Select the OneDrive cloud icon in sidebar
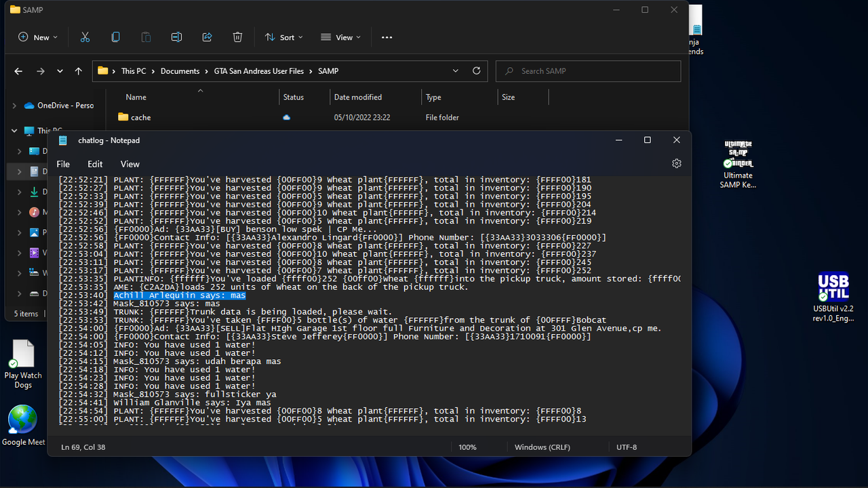This screenshot has height=488, width=868. coord(29,106)
